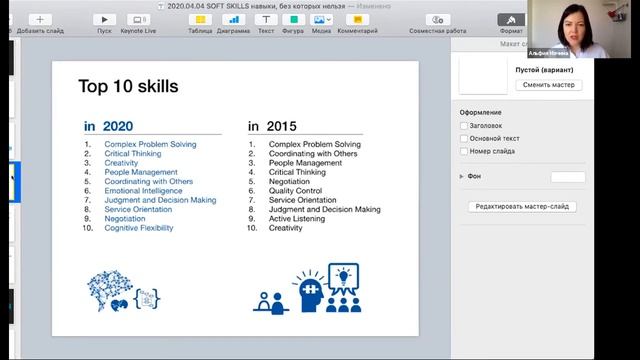640x360 pixels.
Task: Open Совместная работа collaboration icon
Action: click(438, 20)
